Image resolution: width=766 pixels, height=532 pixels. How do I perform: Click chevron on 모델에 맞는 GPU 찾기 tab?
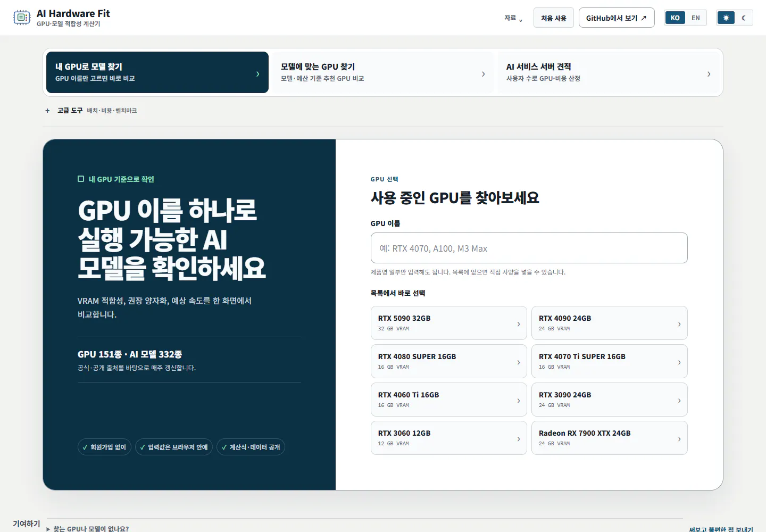pyautogui.click(x=483, y=74)
